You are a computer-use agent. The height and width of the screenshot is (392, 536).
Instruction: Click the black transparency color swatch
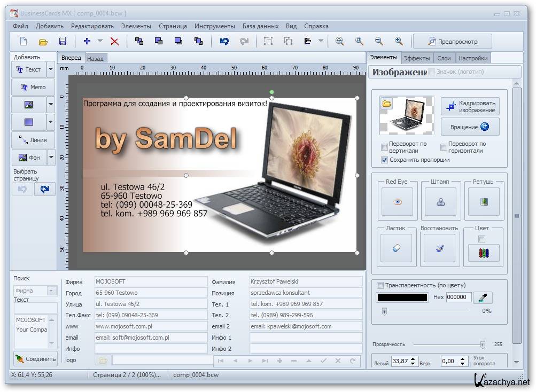402,297
